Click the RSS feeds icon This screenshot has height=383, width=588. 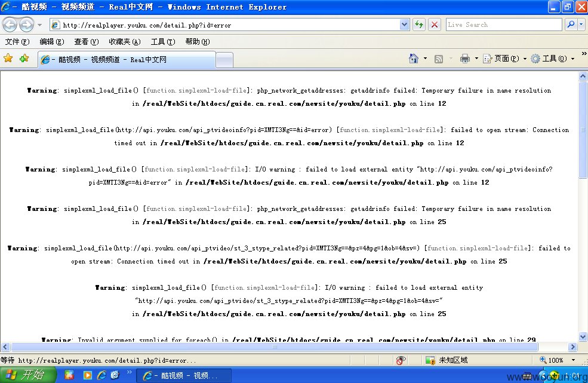pyautogui.click(x=439, y=59)
